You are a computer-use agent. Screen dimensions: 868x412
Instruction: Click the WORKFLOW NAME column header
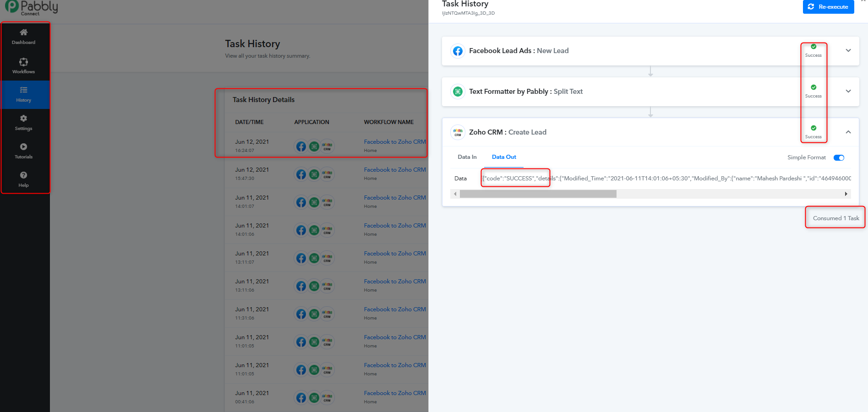click(x=389, y=122)
